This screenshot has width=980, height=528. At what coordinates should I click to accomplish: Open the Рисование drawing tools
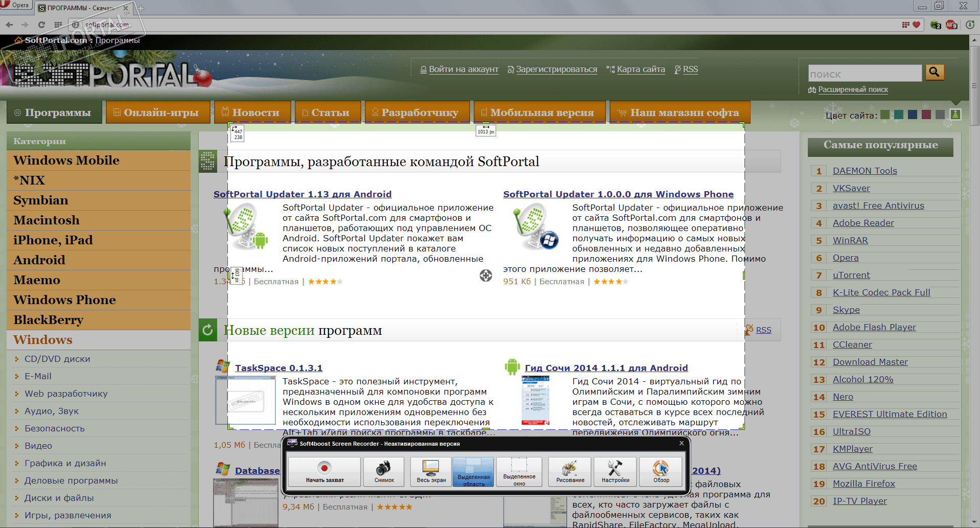tap(570, 471)
